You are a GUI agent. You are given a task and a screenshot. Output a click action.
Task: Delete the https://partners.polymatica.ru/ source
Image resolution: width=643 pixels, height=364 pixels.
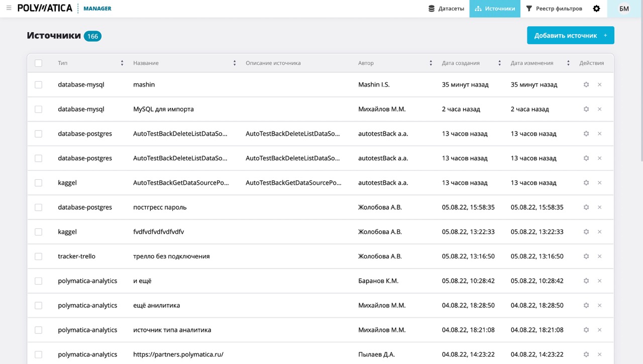point(599,354)
